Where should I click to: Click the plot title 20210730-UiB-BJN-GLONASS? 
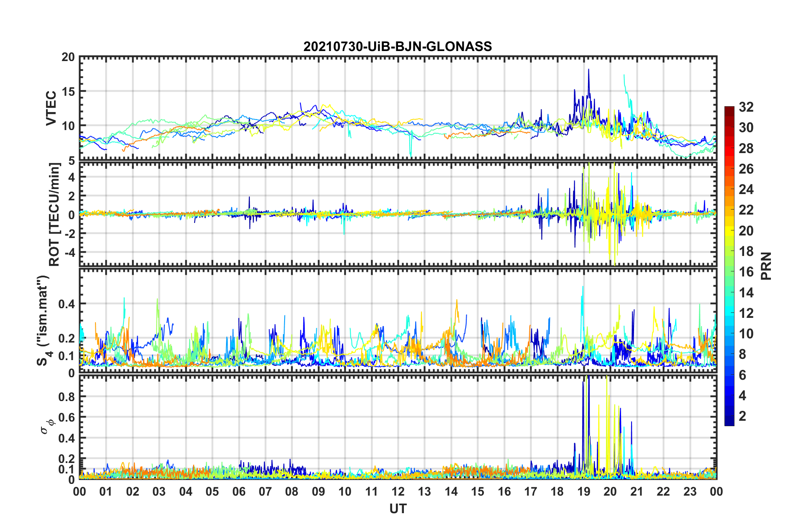398,46
